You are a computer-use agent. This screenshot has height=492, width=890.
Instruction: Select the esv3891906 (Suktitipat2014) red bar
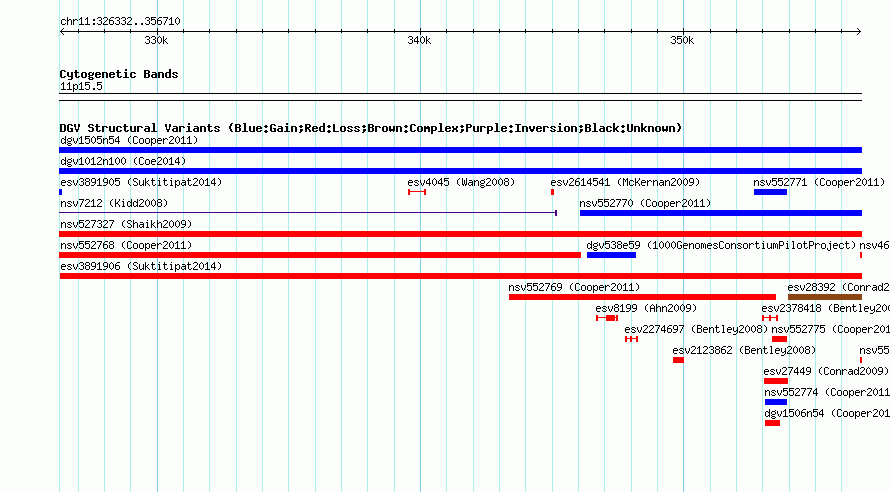coord(460,276)
